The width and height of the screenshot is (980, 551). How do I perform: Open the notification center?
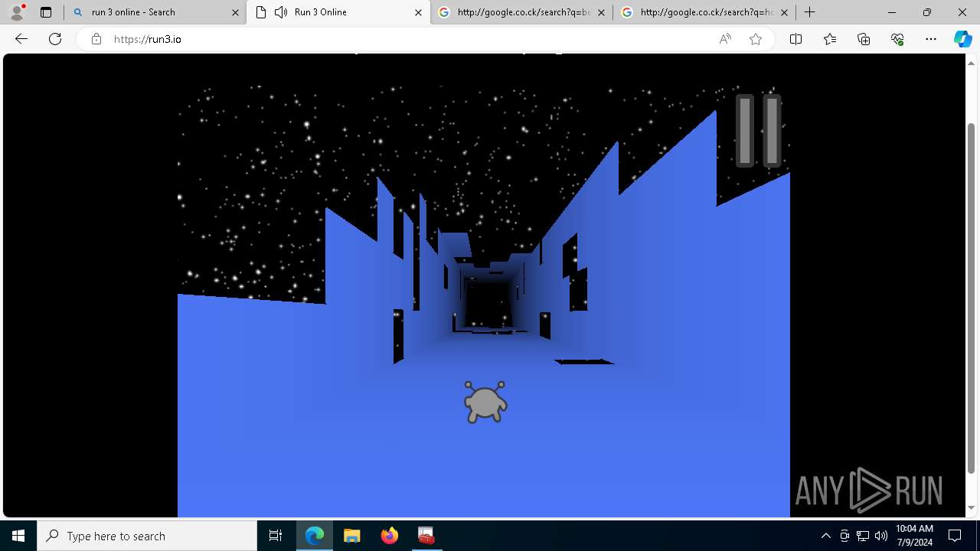(955, 536)
